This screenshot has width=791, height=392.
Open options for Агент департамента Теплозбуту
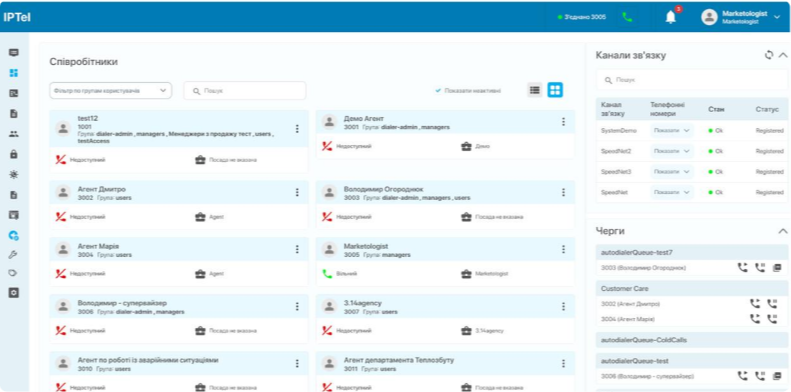point(563,363)
